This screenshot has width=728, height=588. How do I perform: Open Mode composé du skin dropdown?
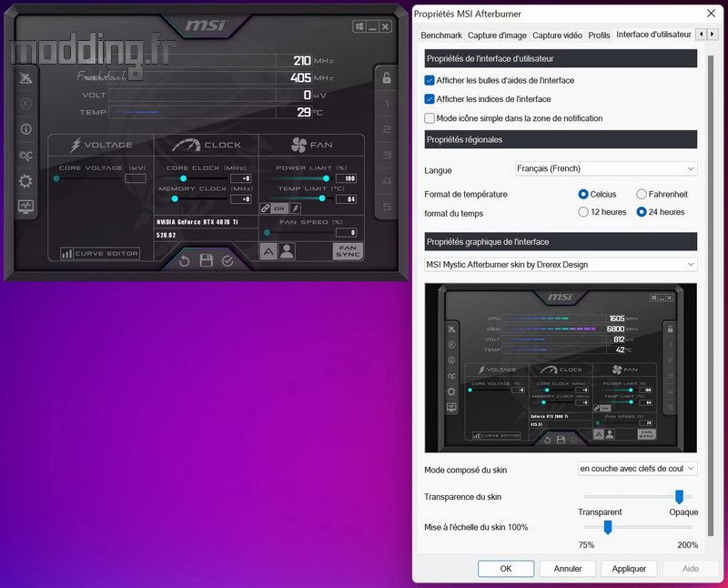(x=638, y=469)
